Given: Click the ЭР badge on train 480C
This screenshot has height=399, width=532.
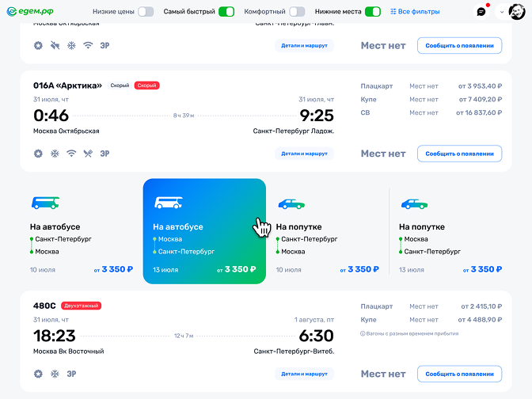Looking at the screenshot, I should (71, 374).
